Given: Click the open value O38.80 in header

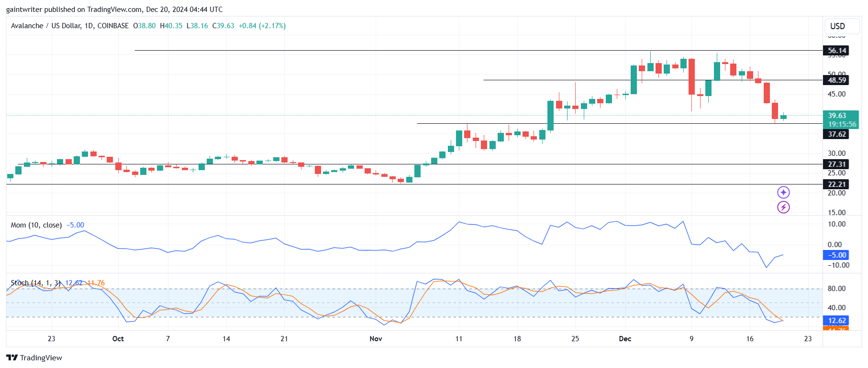Looking at the screenshot, I should [145, 26].
